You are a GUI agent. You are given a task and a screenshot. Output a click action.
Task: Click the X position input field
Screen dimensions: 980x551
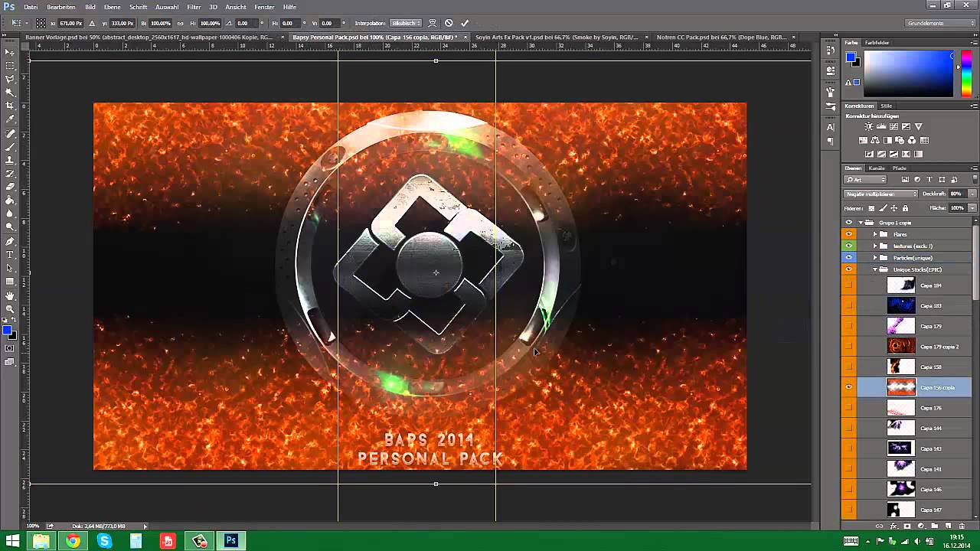pos(70,23)
